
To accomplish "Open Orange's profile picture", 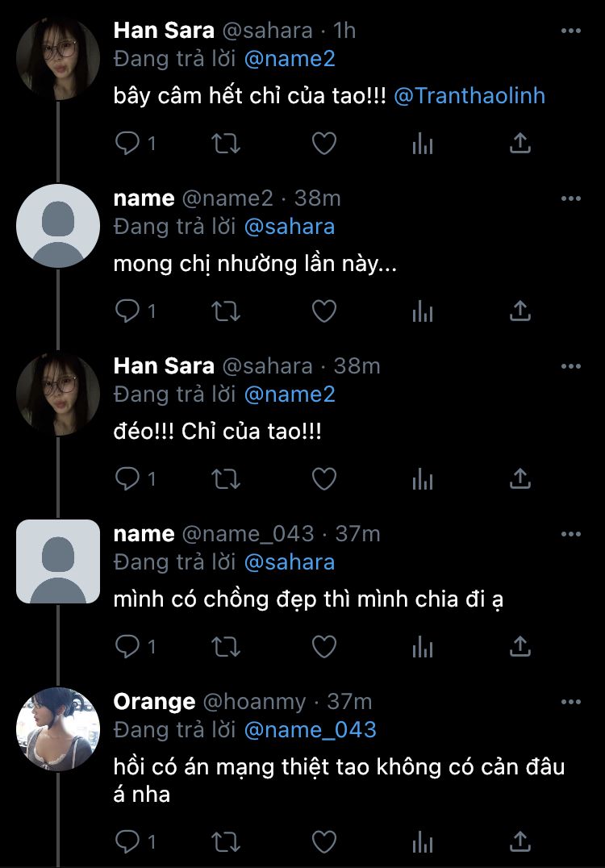I will [x=58, y=728].
